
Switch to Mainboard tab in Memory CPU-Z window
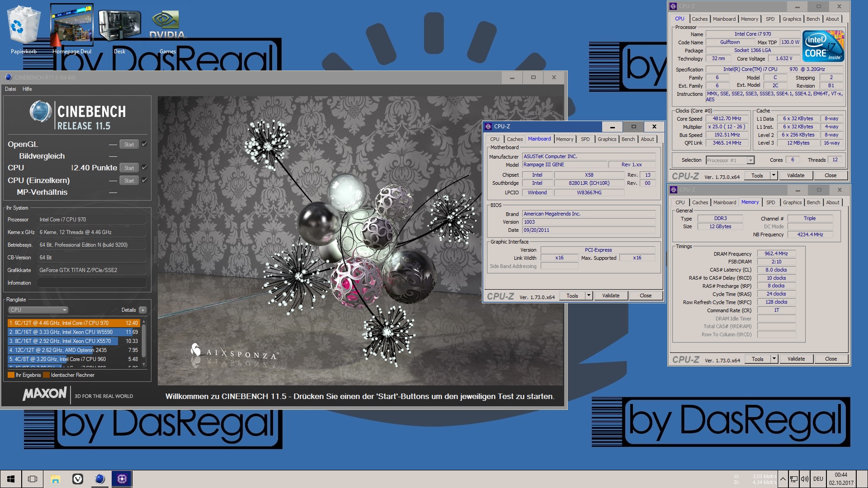[725, 202]
